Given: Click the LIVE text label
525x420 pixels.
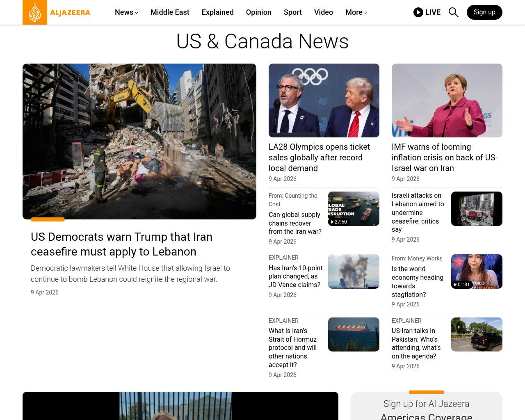Looking at the screenshot, I should pyautogui.click(x=433, y=12).
